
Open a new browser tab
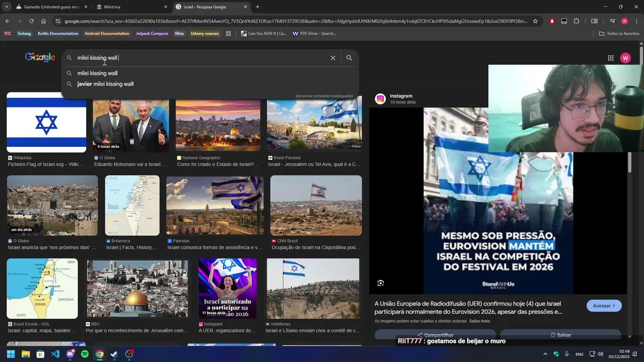[258, 7]
